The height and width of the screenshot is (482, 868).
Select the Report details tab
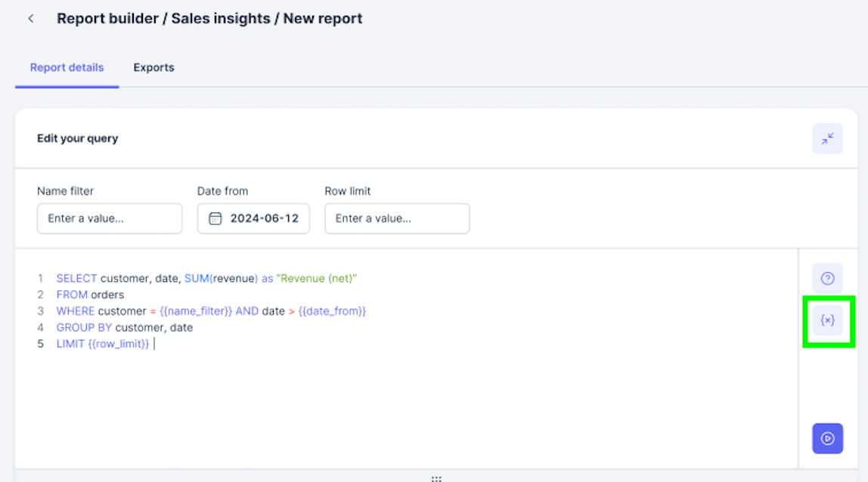point(67,67)
